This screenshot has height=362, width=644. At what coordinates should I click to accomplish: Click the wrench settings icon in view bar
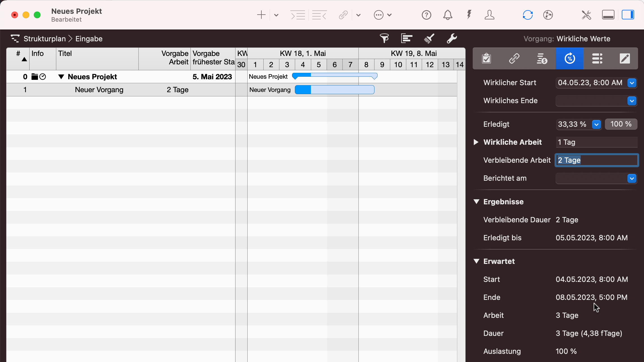pyautogui.click(x=452, y=39)
